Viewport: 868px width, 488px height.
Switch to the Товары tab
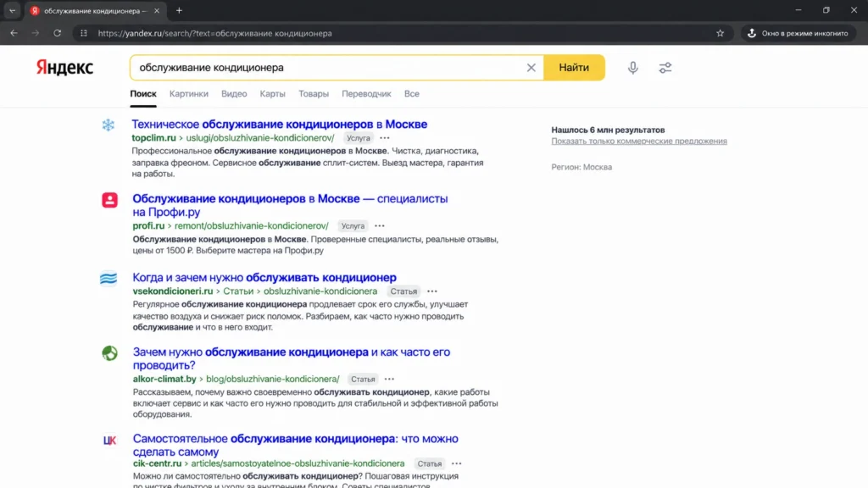(x=314, y=93)
